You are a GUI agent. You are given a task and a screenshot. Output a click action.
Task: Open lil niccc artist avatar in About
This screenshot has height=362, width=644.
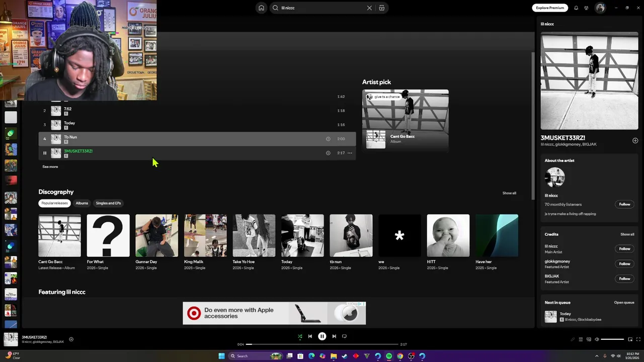tap(555, 177)
